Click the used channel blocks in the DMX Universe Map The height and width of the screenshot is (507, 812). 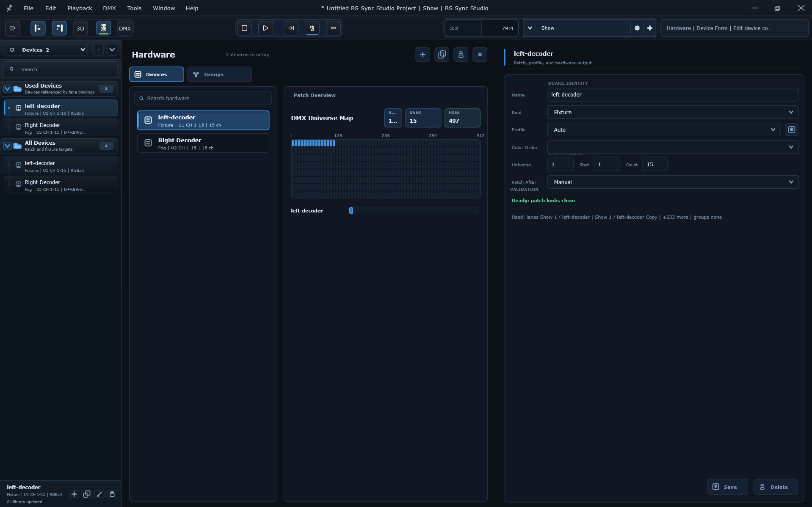tap(313, 143)
